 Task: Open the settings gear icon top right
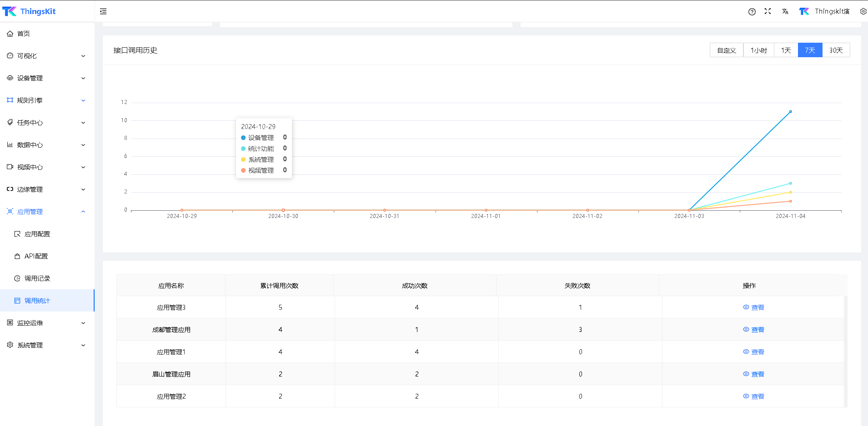(863, 12)
